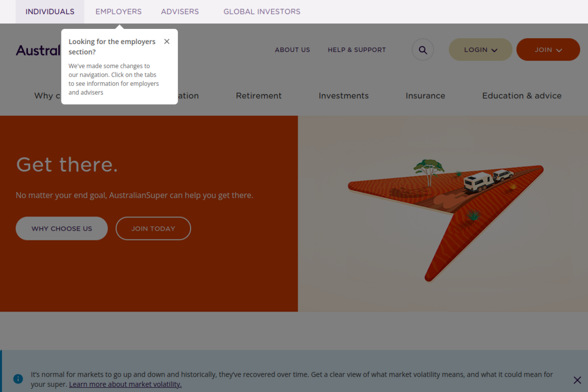Click the search magnifier icon

(x=423, y=50)
